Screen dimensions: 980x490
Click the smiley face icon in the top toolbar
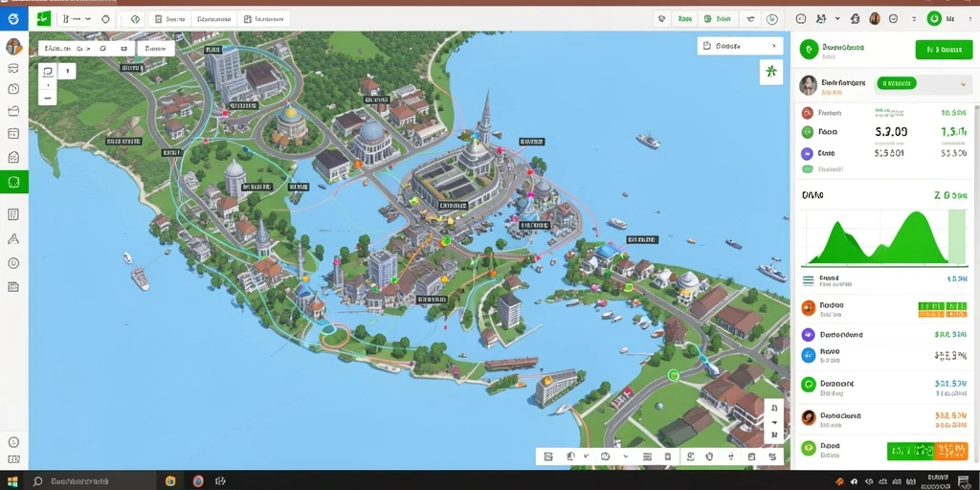click(x=893, y=19)
